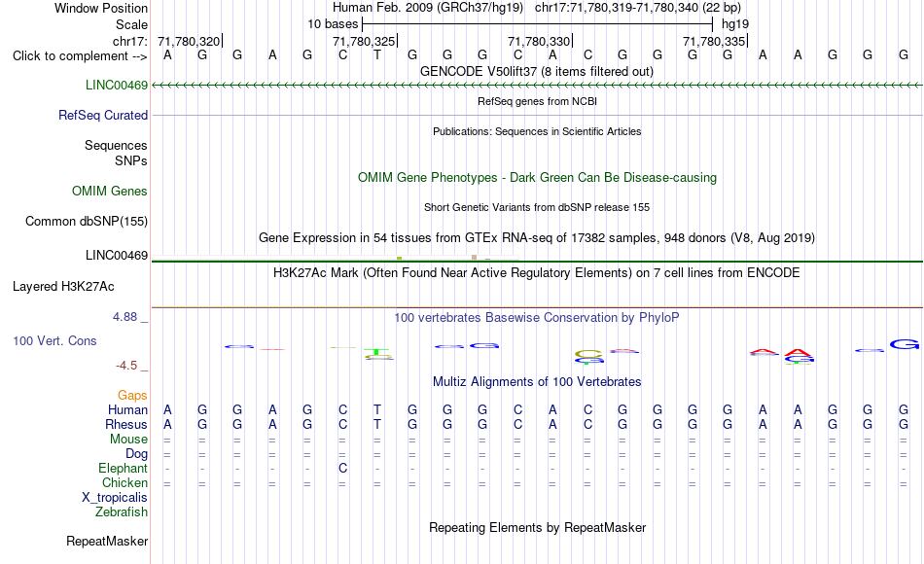The image size is (924, 564).
Task: Open the Layered H3K27Ac track label
Action: coord(63,287)
